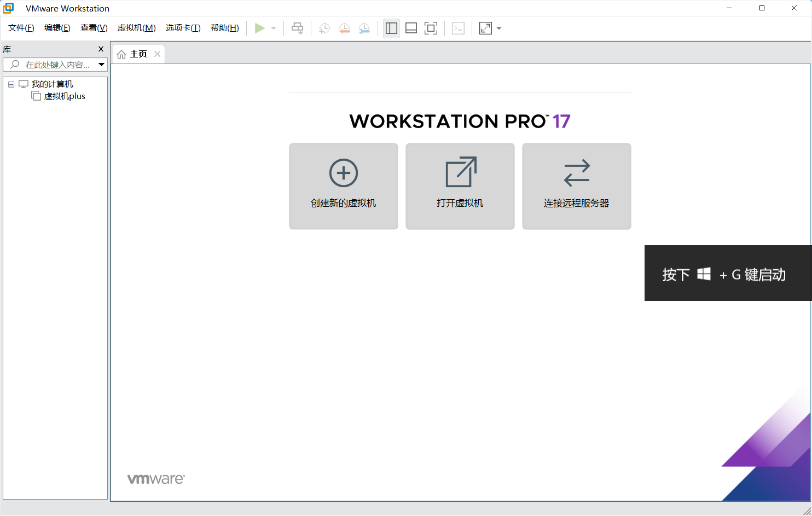Open the 虚拟机(M) menu
The width and height of the screenshot is (812, 516).
(137, 28)
